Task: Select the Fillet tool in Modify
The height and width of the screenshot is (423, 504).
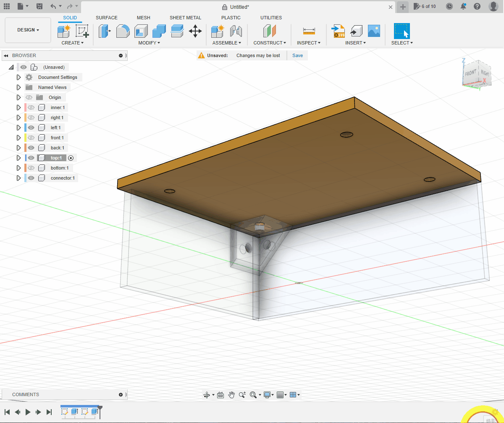Action: 123,31
